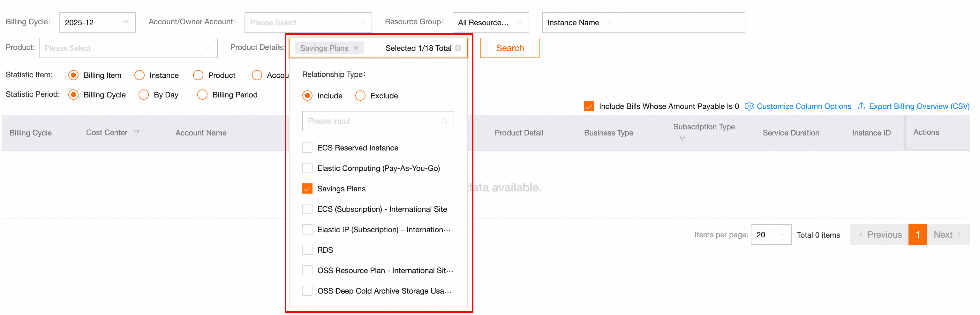Choose Instance as the Statistic Item
The width and height of the screenshot is (980, 315).
pyautogui.click(x=139, y=75)
